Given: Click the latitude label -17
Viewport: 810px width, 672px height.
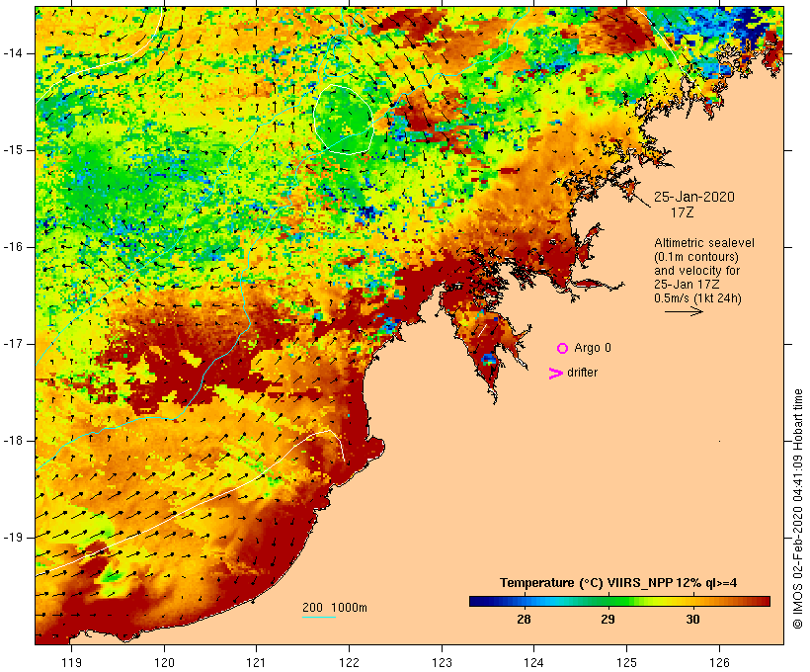Looking at the screenshot, I should [x=13, y=344].
